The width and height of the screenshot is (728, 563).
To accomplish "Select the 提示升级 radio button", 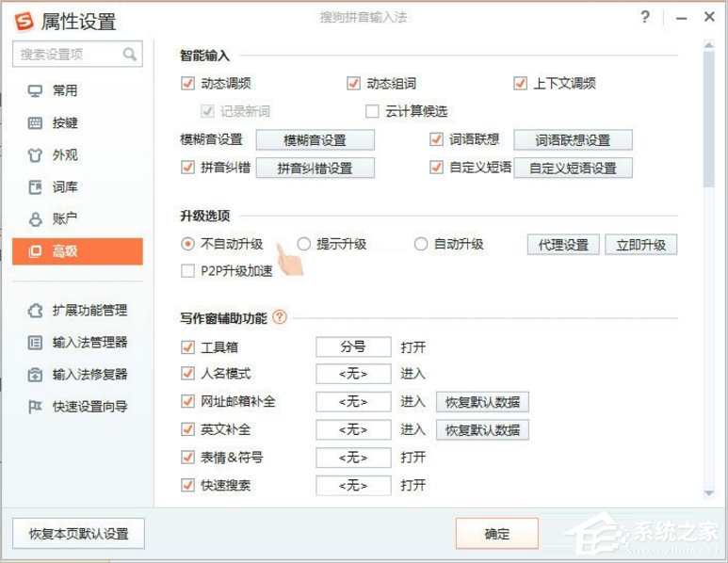I will [x=303, y=244].
